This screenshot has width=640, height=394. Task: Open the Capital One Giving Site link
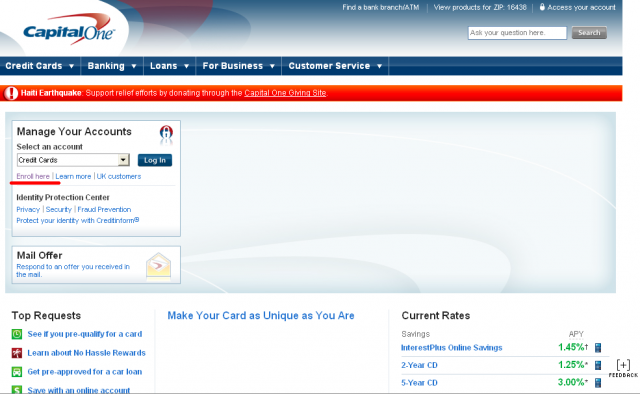click(285, 93)
